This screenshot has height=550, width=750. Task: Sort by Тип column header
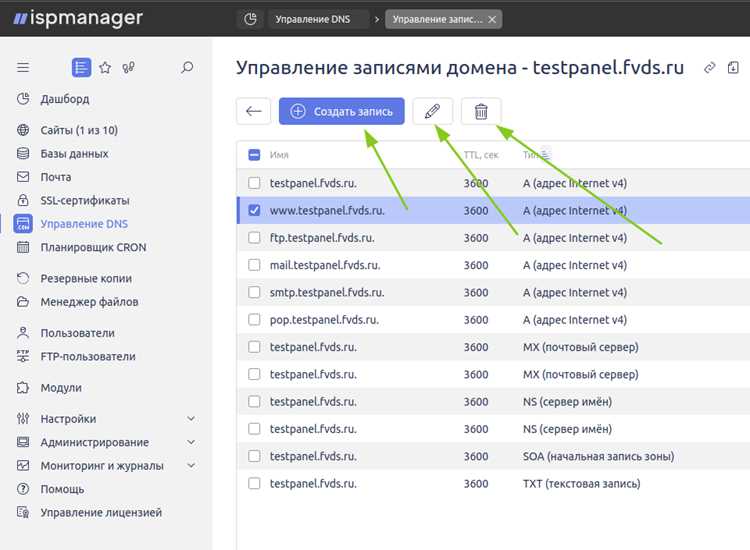530,154
